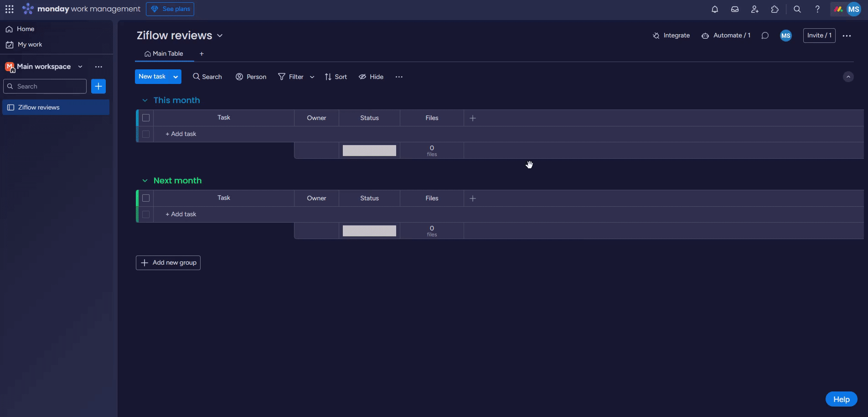This screenshot has width=868, height=417.
Task: Collapse the Next month group
Action: click(145, 181)
